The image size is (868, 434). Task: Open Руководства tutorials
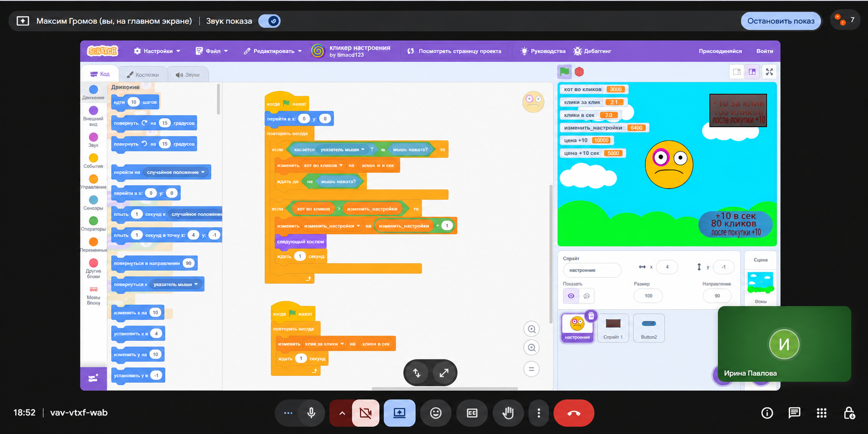(x=543, y=51)
